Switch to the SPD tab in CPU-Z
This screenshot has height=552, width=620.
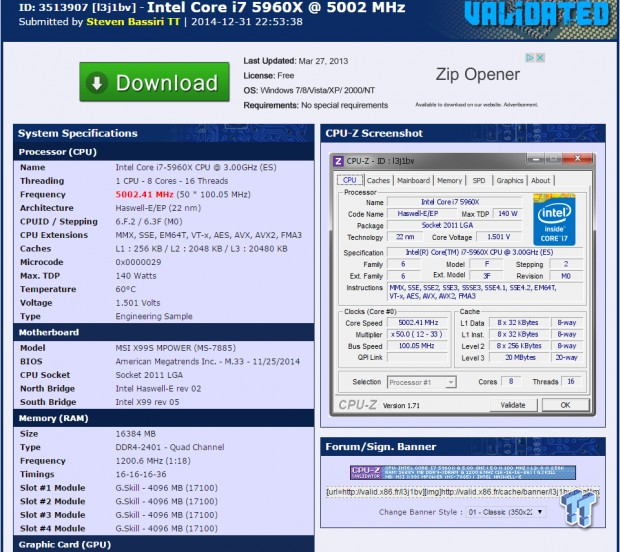click(478, 180)
